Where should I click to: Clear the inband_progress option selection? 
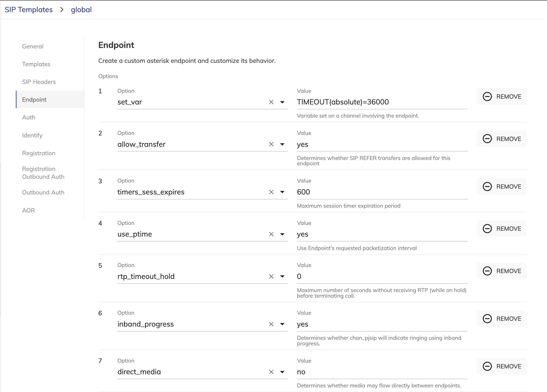271,324
